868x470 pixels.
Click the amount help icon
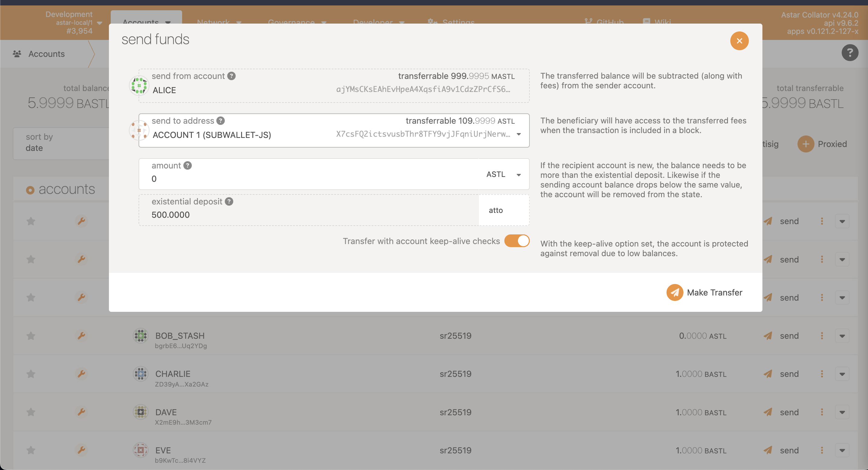tap(188, 165)
